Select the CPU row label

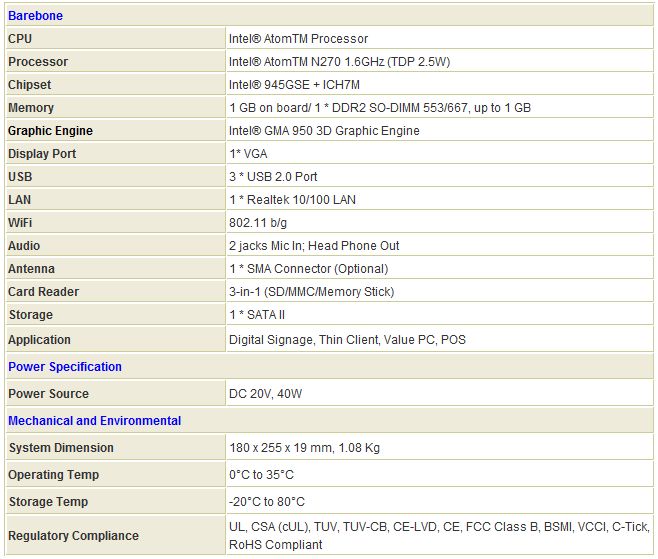click(21, 39)
